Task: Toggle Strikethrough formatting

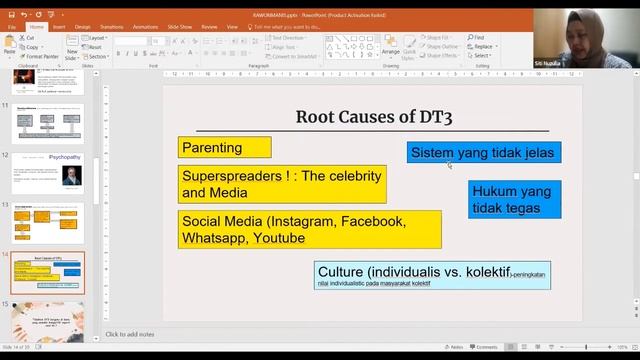Action: coord(153,53)
